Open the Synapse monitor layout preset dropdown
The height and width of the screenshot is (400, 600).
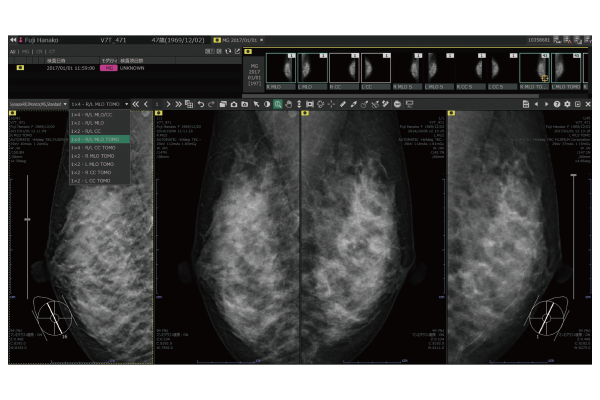(34, 104)
